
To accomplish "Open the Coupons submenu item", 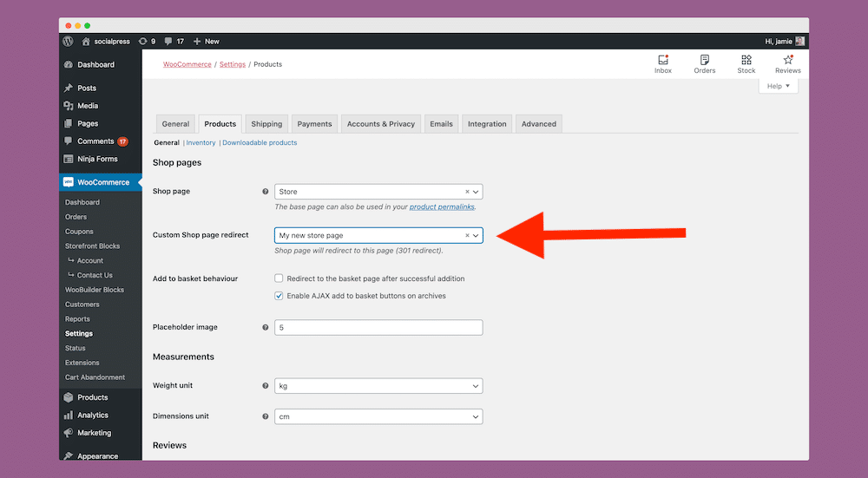I will [79, 232].
